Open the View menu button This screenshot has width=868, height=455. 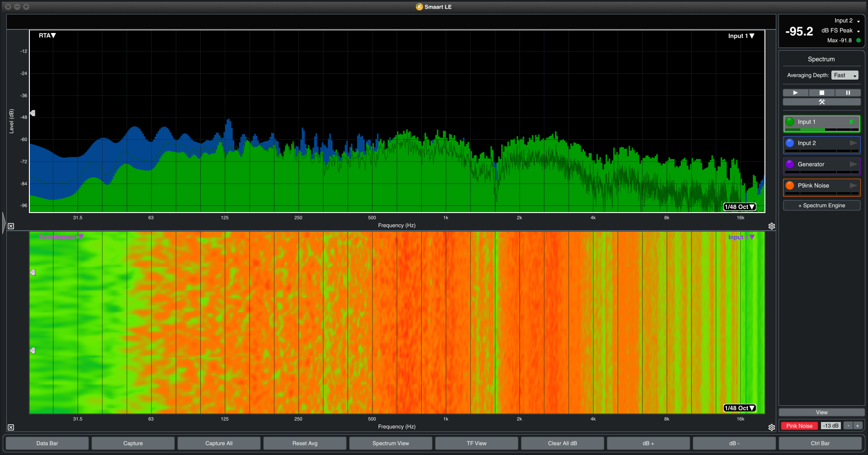822,412
